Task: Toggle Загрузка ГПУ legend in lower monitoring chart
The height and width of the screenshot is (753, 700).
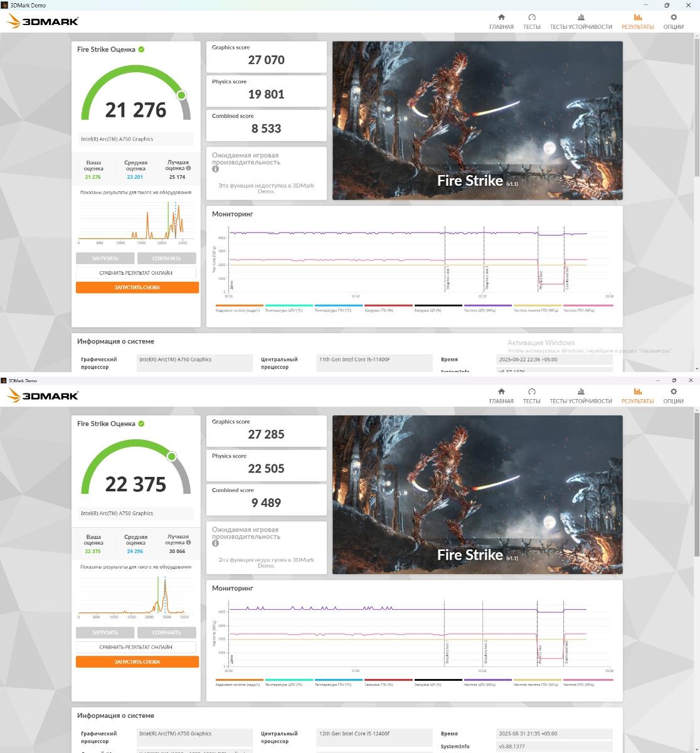Action: [x=388, y=682]
